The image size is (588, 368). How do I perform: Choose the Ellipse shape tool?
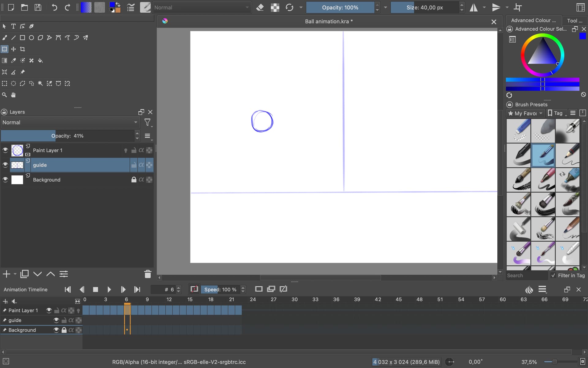tap(31, 38)
